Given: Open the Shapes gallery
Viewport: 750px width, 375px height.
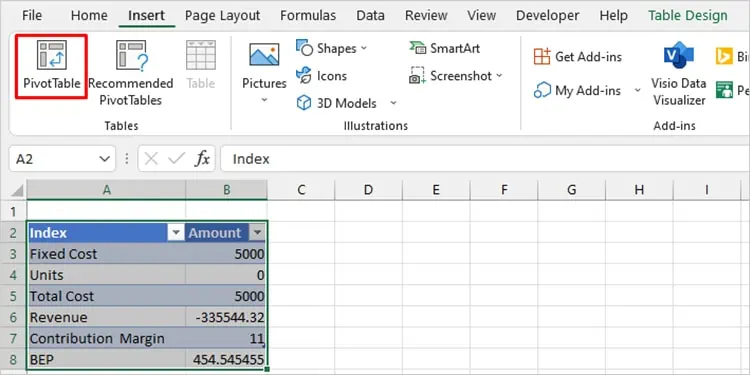Looking at the screenshot, I should (331, 48).
